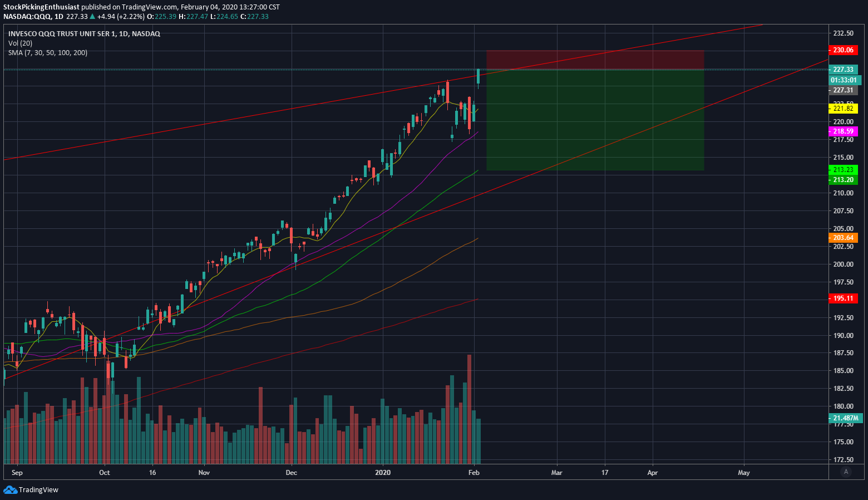Viewport: 868px width, 500px height.
Task: Click the auto-scale 'A' button on the axis corner
Action: (846, 472)
